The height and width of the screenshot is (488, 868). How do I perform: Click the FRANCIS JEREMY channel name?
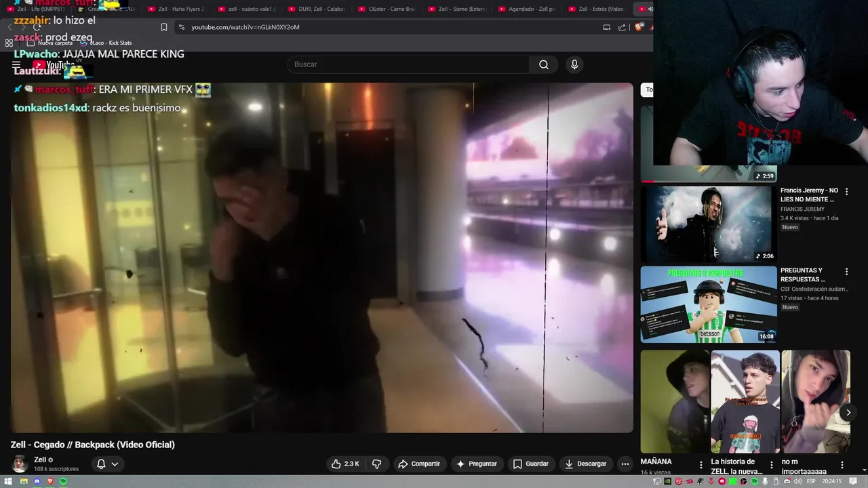click(x=803, y=209)
